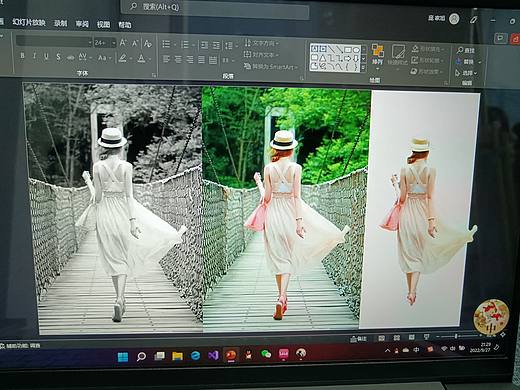Screen dimensions: 520x390
Task: Expand the font name combo box
Action: coord(90,42)
